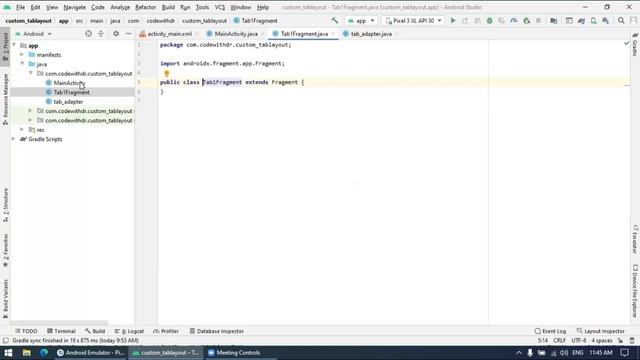Expand the manifests folder
Viewport: 640px width, 360px height.
[x=22, y=55]
